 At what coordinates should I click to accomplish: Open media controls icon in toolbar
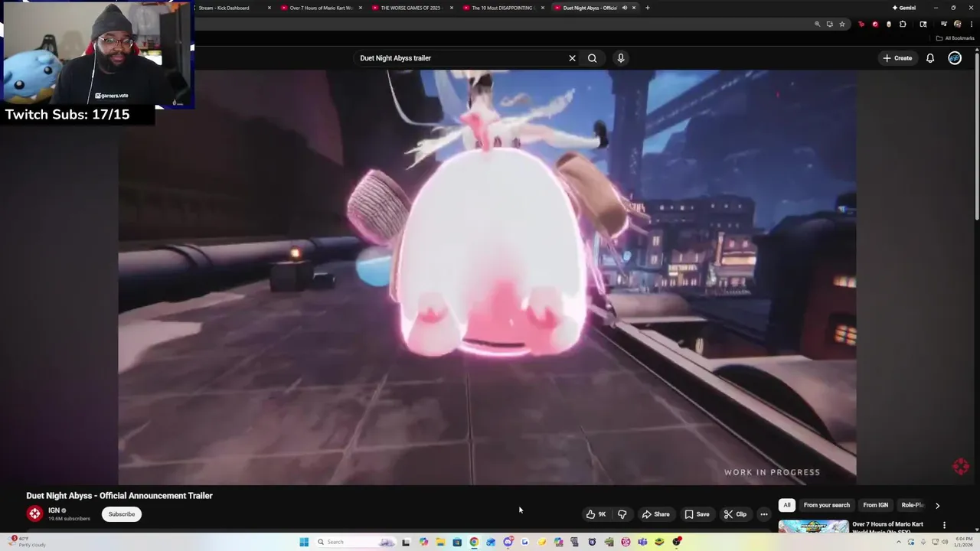[x=943, y=24]
